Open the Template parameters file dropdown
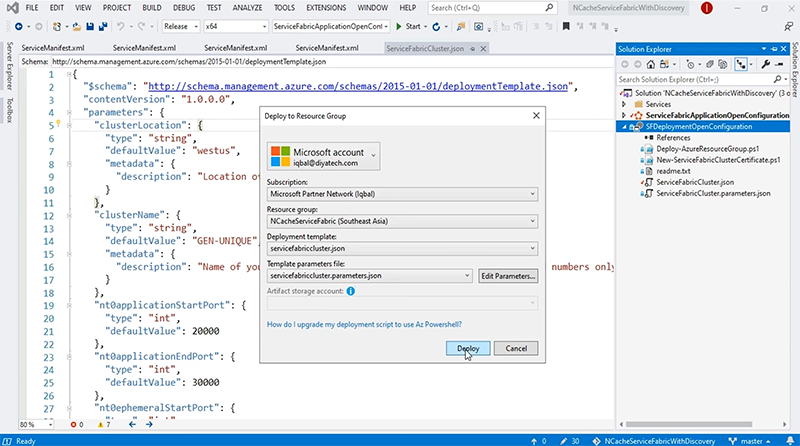Image resolution: width=800 pixels, height=446 pixels. pos(369,276)
